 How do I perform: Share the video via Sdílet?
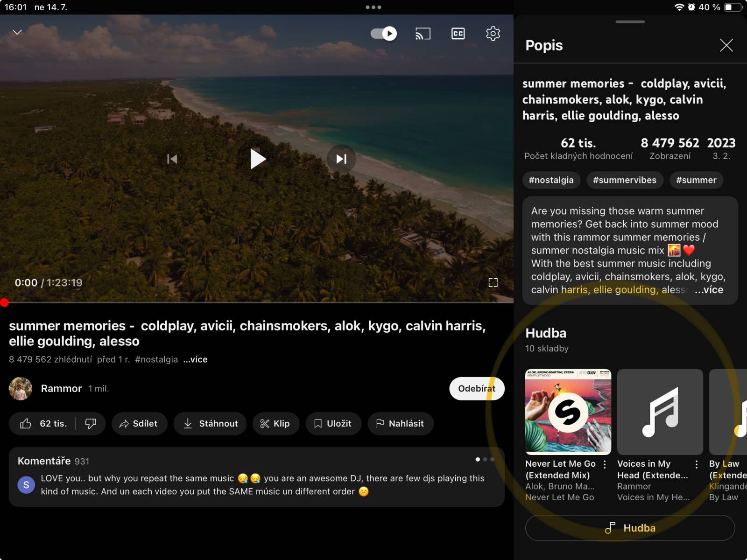(139, 424)
